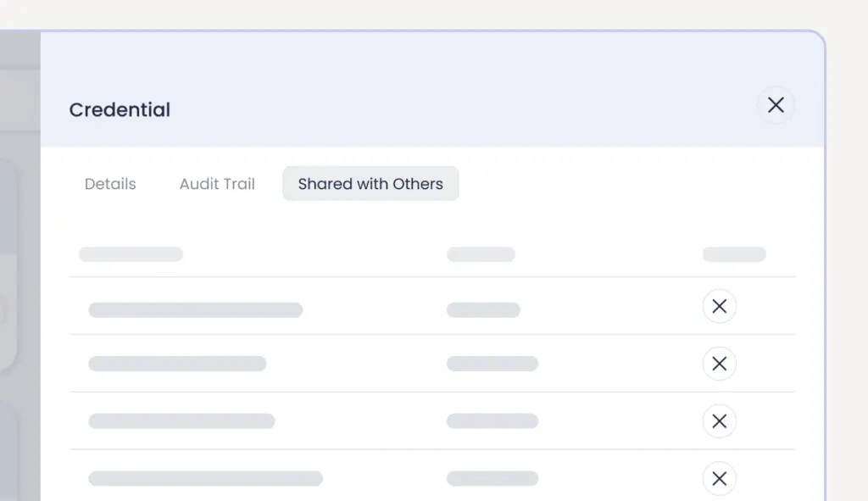This screenshot has height=501, width=868.
Task: Click the first column header placeholder
Action: 131,254
